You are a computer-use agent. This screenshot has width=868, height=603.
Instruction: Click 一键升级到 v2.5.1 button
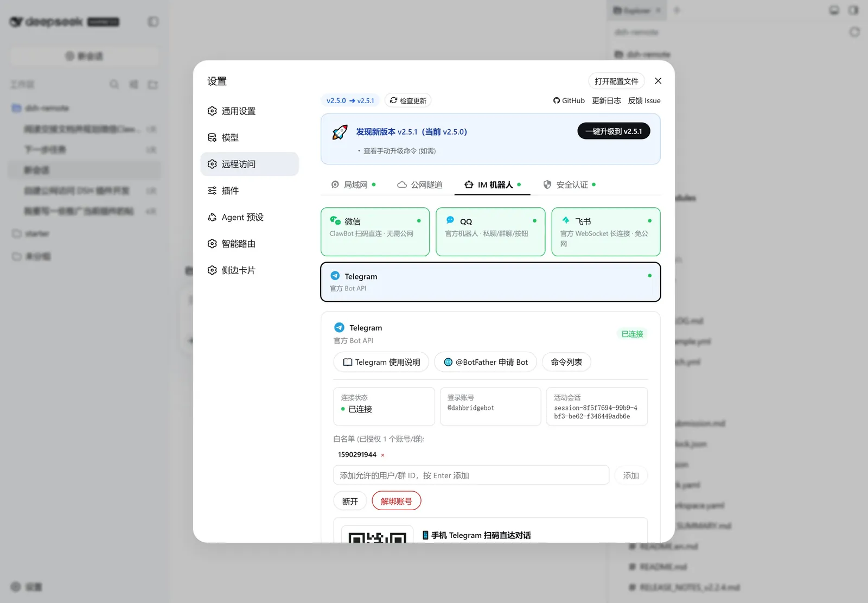click(614, 131)
